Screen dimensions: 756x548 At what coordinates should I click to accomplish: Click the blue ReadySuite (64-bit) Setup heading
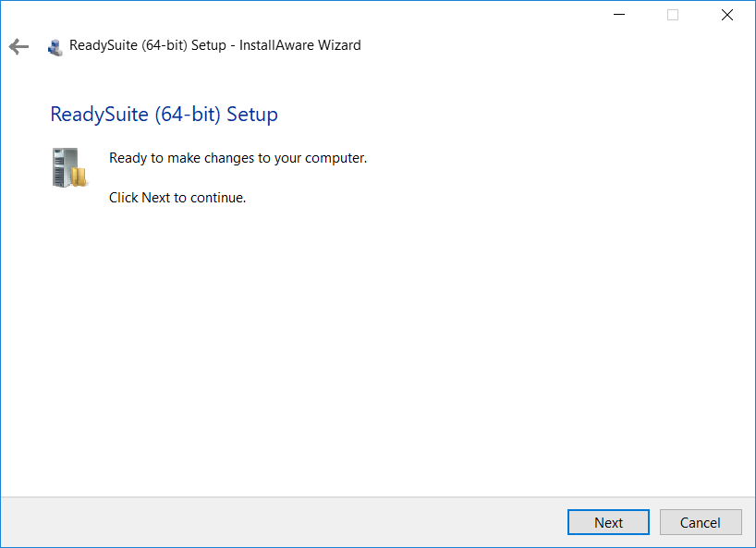click(x=164, y=115)
